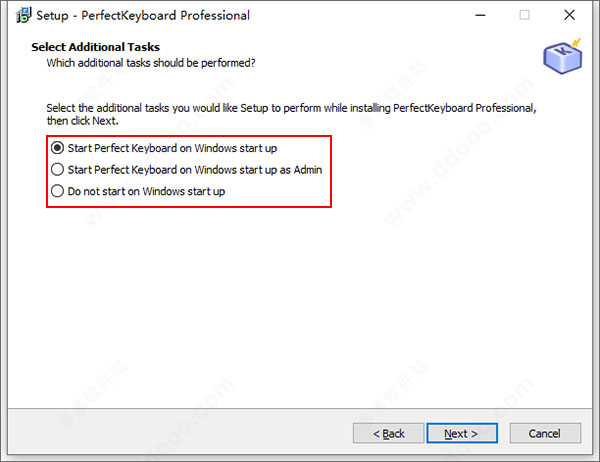
Task: Click the blue K keyboard key logo
Action: 562,56
